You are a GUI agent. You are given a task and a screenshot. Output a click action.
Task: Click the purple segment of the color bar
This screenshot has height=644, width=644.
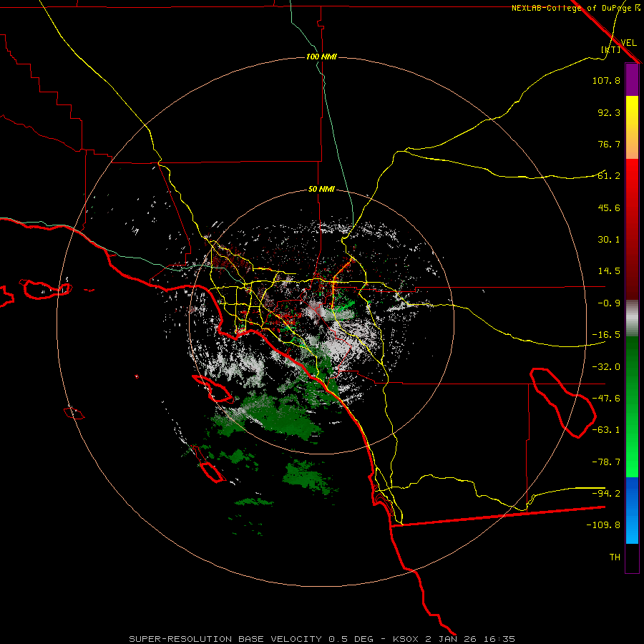pos(632,79)
